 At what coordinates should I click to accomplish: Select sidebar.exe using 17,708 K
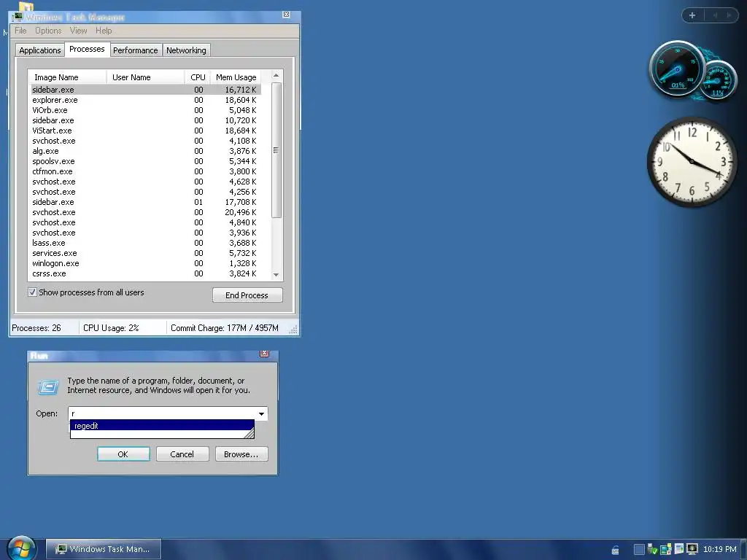(146, 202)
